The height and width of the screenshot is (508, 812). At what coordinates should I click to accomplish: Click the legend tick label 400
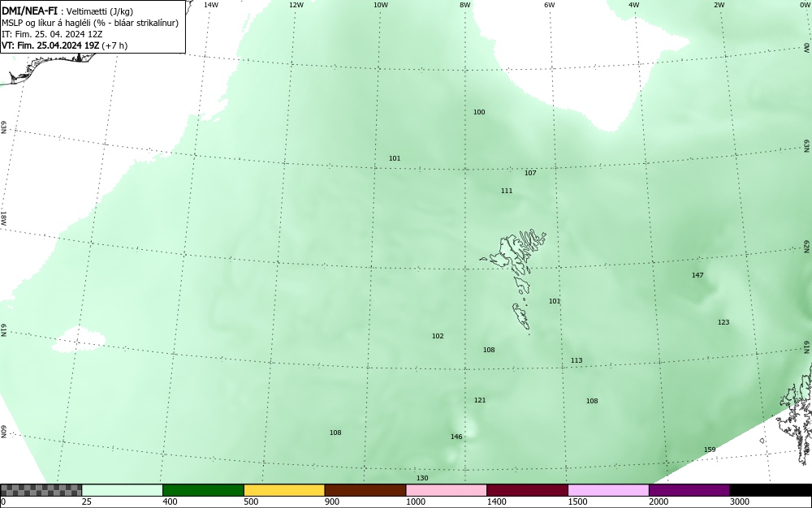click(x=171, y=502)
